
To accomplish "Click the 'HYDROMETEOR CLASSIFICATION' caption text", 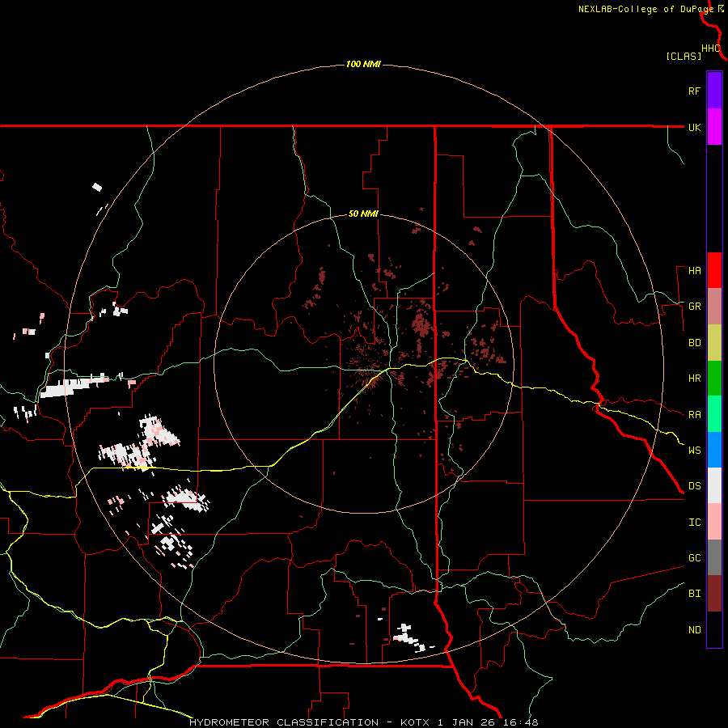I will coord(284,722).
